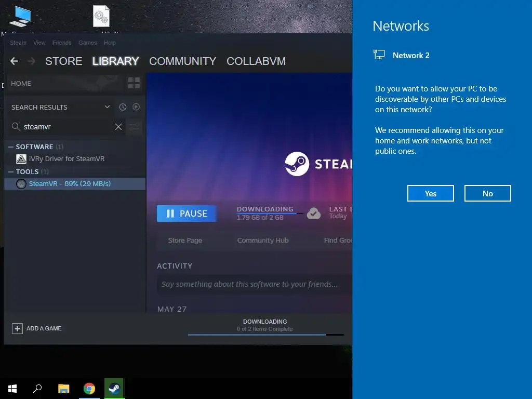
Task: Open the downloads manager from DOWNLOADING status
Action: point(265,322)
